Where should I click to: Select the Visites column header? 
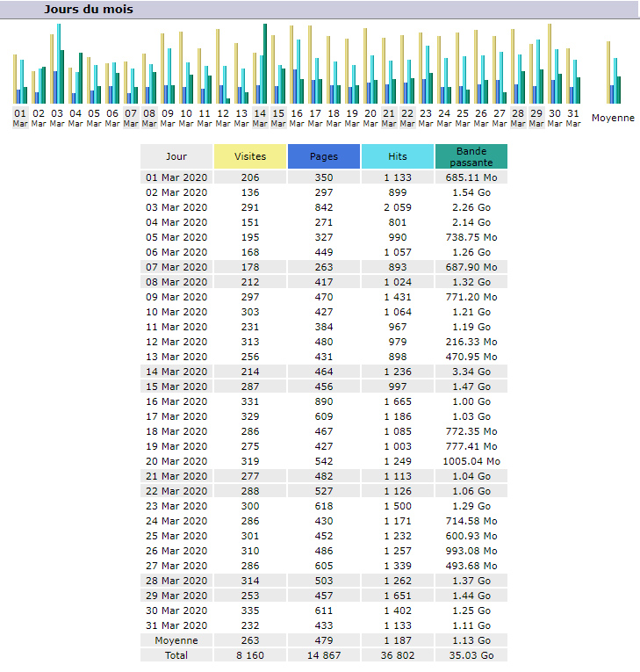[250, 156]
